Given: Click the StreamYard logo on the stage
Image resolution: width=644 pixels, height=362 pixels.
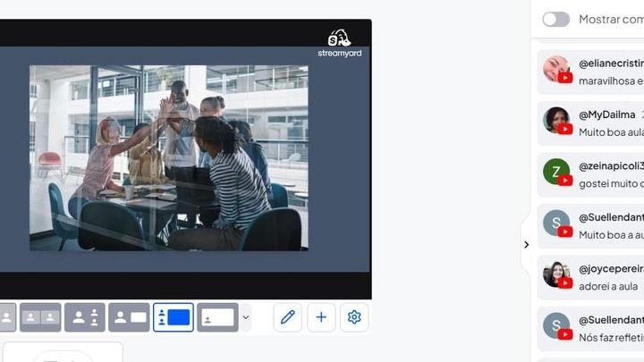Looking at the screenshot, I should tap(340, 43).
